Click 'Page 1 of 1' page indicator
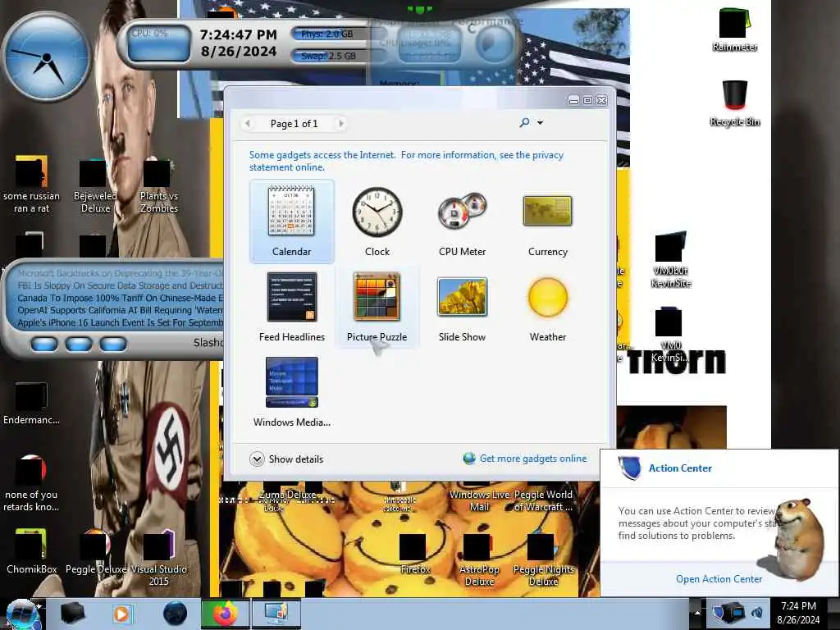 coord(294,124)
